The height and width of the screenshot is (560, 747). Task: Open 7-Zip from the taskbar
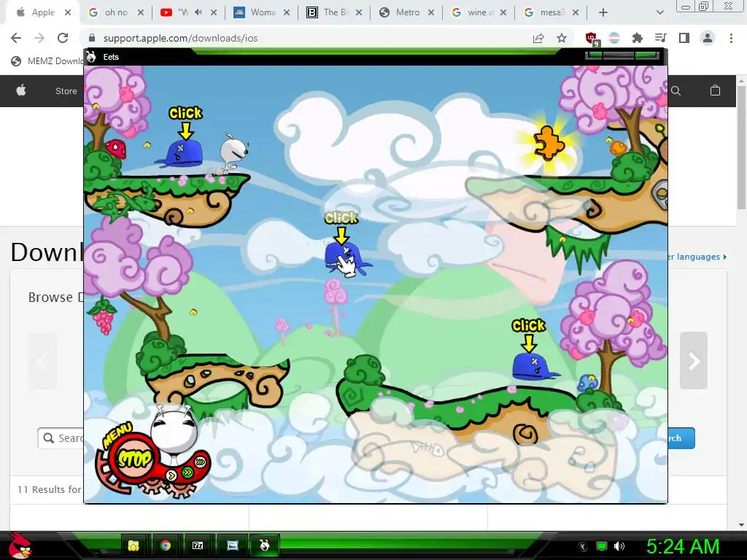pos(198,545)
